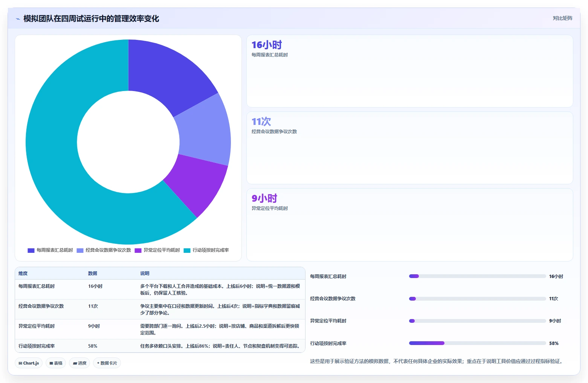
Task: Click the title 模拟团队在四周试运行中的管理效率变化
Action: click(x=91, y=18)
